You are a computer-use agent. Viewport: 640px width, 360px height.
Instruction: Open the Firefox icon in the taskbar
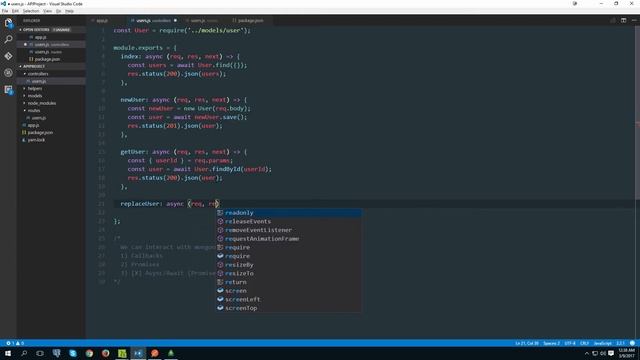(105, 353)
